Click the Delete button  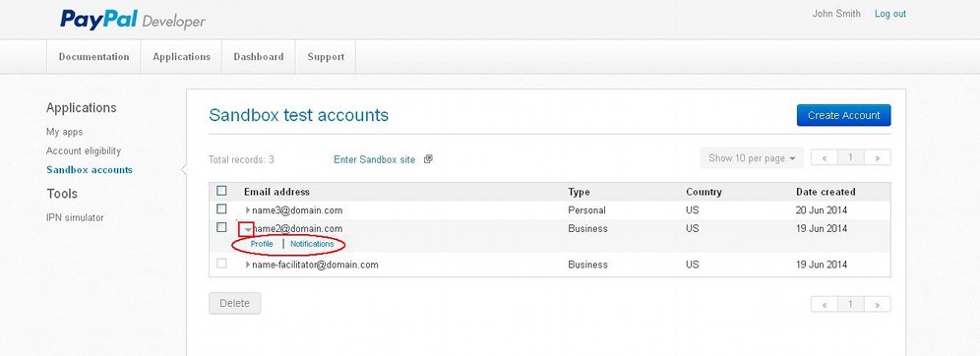coord(234,303)
